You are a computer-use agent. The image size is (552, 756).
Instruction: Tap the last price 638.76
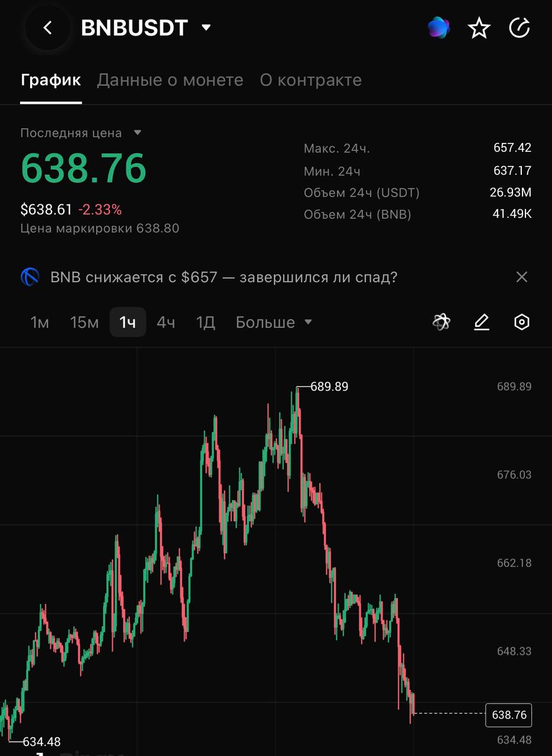point(83,168)
